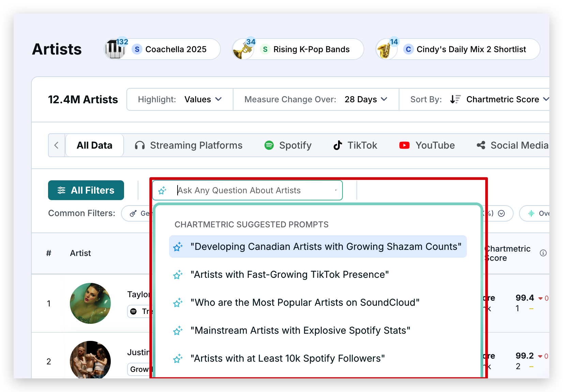Select the YouTube tab
This screenshot has height=392, width=563.
click(427, 145)
